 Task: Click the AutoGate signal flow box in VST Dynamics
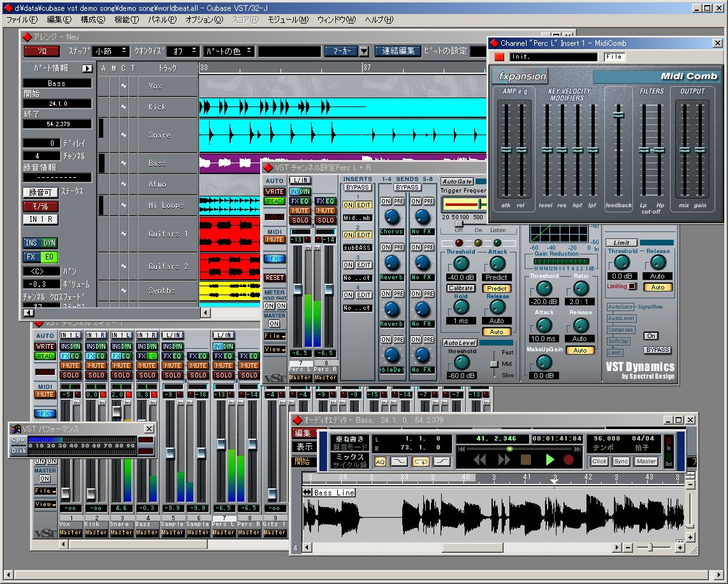point(620,307)
